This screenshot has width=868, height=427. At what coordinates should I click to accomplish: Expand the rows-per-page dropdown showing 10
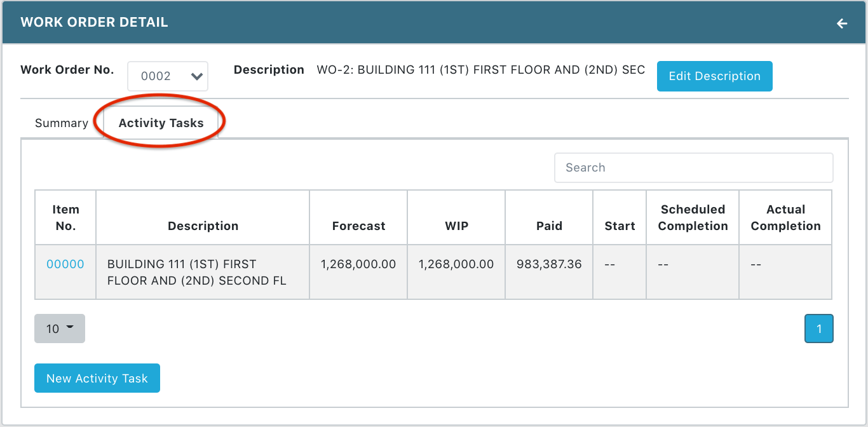[x=59, y=329]
